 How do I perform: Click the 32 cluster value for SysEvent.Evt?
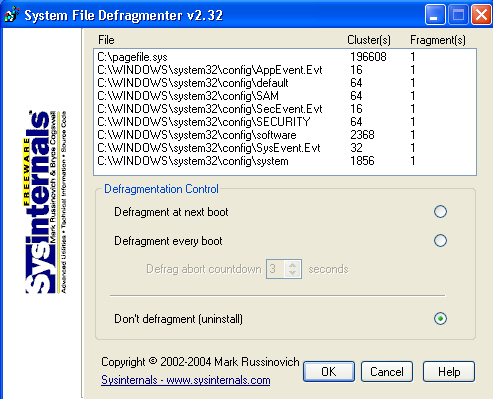pos(356,148)
